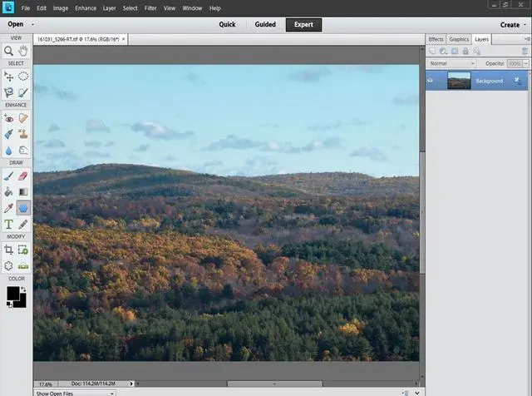Open the Layer menu

[x=109, y=8]
